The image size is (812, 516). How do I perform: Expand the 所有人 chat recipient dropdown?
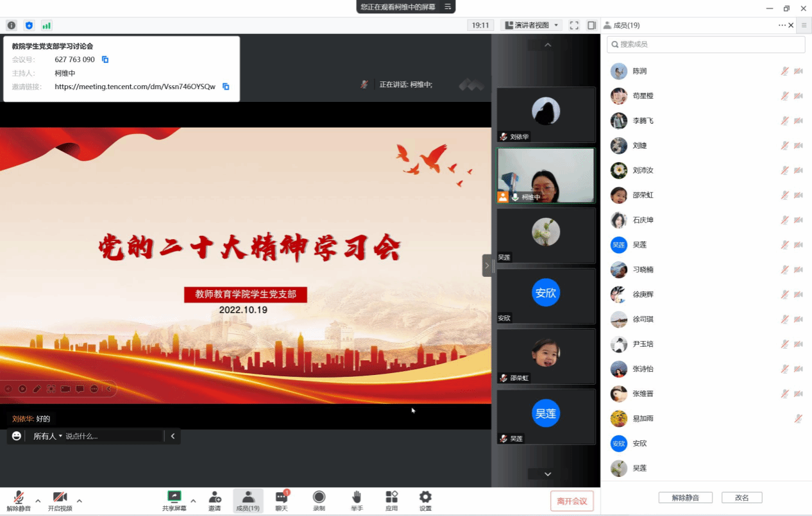[48, 436]
